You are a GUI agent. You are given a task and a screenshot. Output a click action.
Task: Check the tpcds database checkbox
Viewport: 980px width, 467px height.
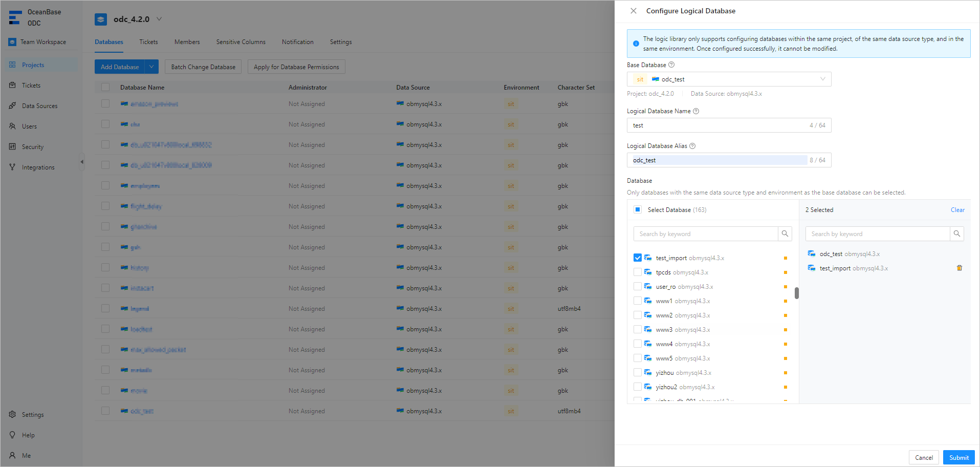coord(638,272)
